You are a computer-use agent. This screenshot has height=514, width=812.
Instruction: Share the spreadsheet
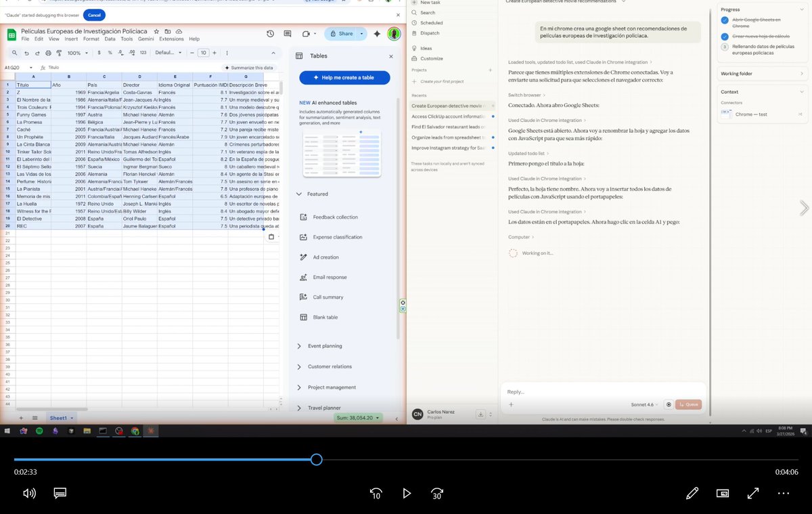[342, 33]
